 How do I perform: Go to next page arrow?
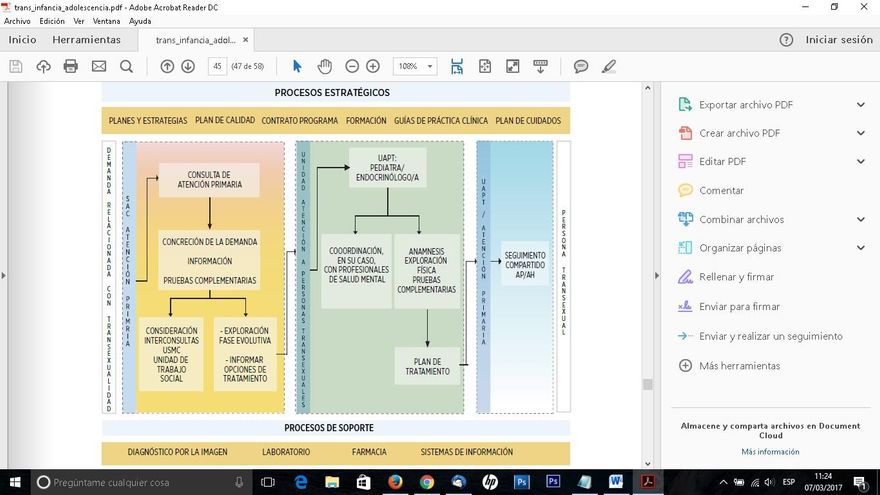[x=188, y=66]
